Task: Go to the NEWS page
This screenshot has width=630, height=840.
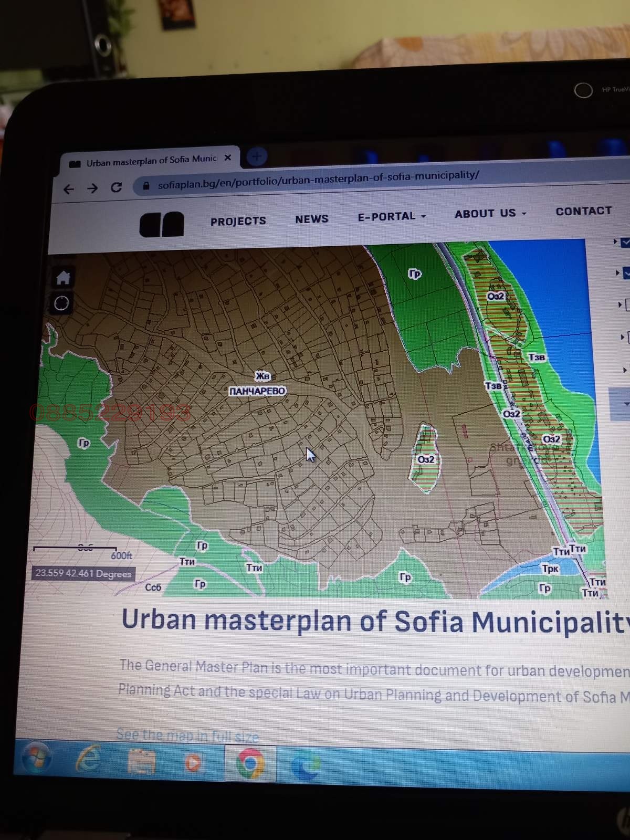Action: tap(311, 219)
